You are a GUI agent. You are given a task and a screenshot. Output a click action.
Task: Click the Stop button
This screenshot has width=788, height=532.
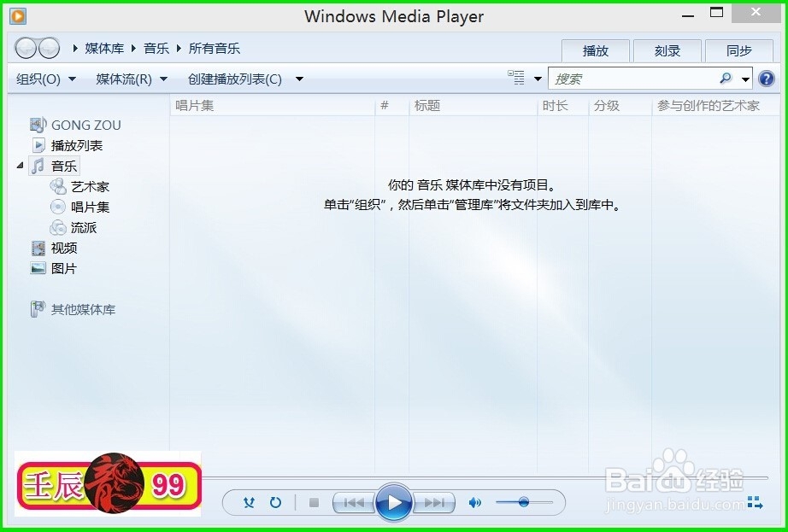pos(315,502)
